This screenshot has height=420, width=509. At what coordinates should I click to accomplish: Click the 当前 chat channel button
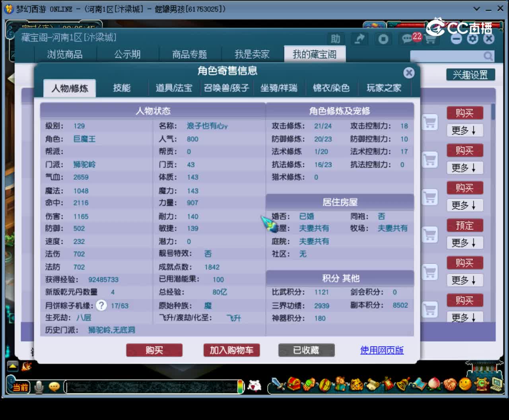coord(20,387)
